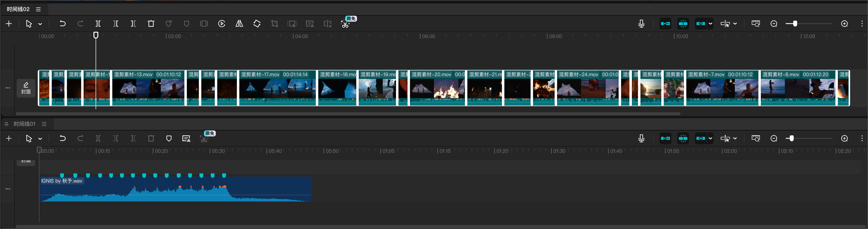This screenshot has width=868, height=229.
Task: Click the AI marker icon in 时间线02 toolbar
Action: pos(169,24)
